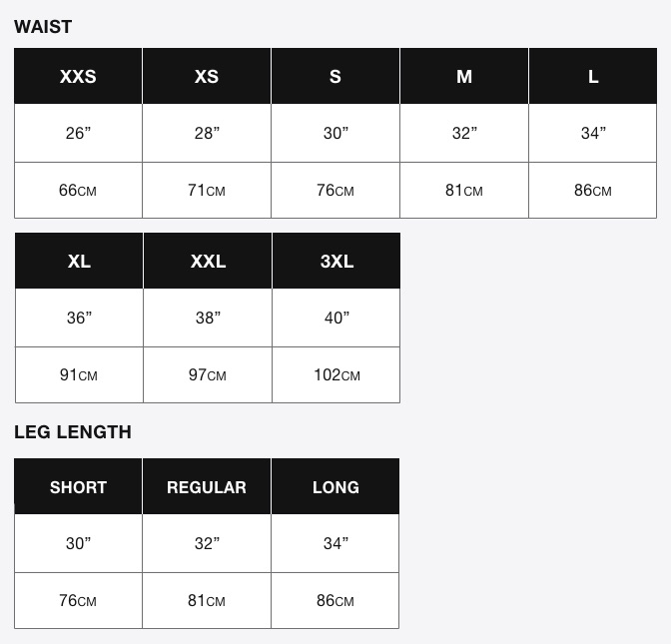Screen dimensions: 671x644
Task: Select the 86cm cell under LONG
Action: 335,601
